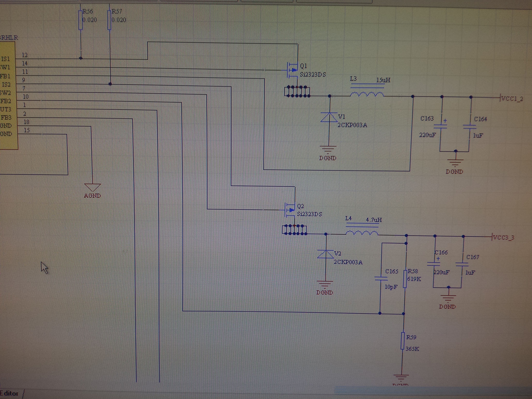
Task: Select the yellow IC component body
Action: coord(8,96)
